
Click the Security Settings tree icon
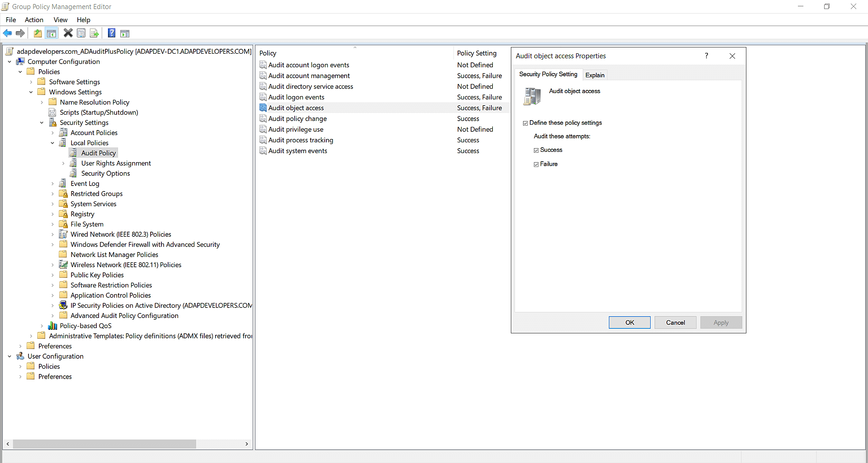(53, 122)
